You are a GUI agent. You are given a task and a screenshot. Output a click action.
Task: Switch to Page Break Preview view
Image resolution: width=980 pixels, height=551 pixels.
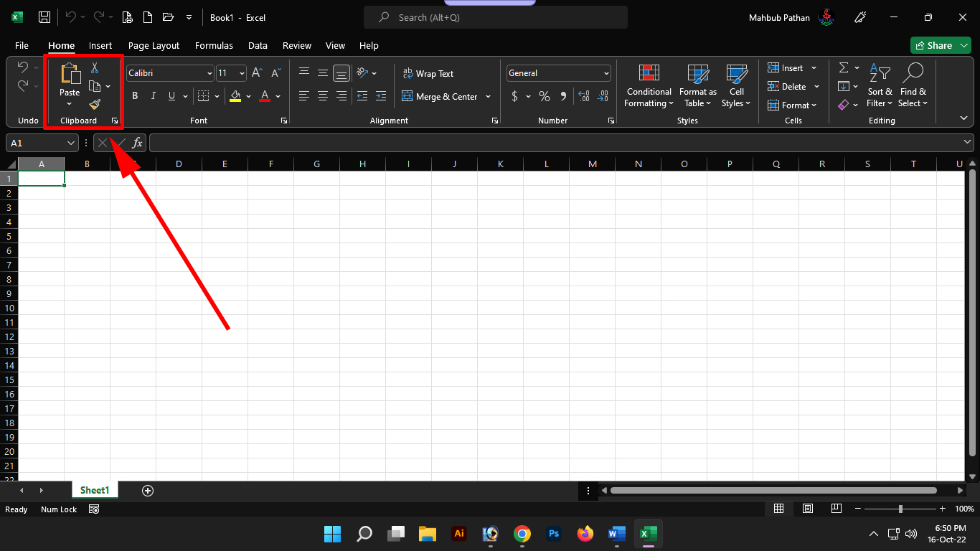[x=836, y=509]
